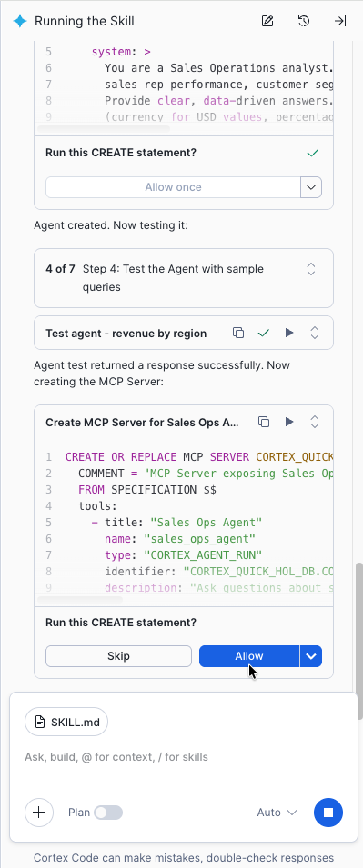Expand the Create MCP Server code card
363x868 pixels.
314,422
